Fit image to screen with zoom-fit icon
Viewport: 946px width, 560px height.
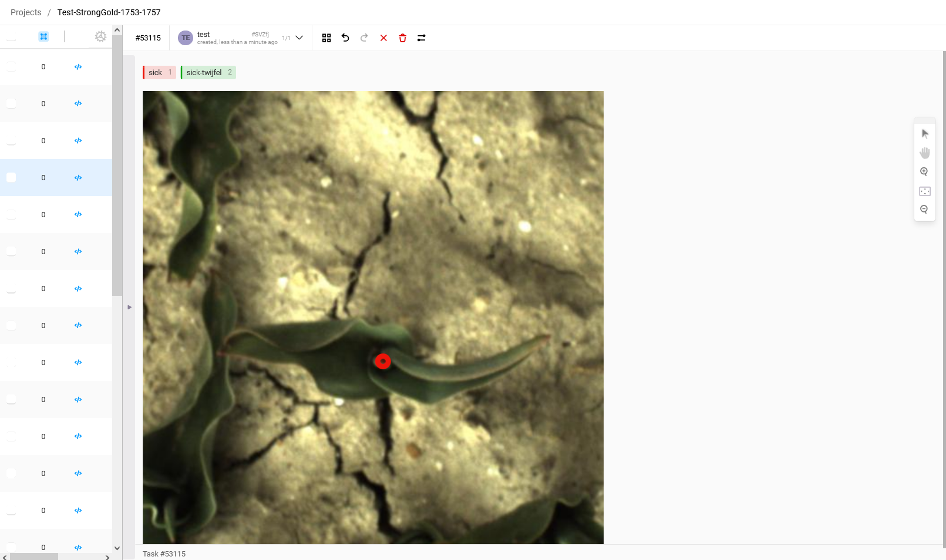925,191
